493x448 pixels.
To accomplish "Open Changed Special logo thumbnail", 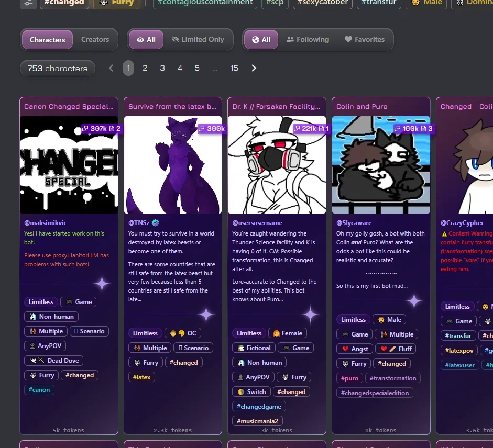I will coord(69,165).
